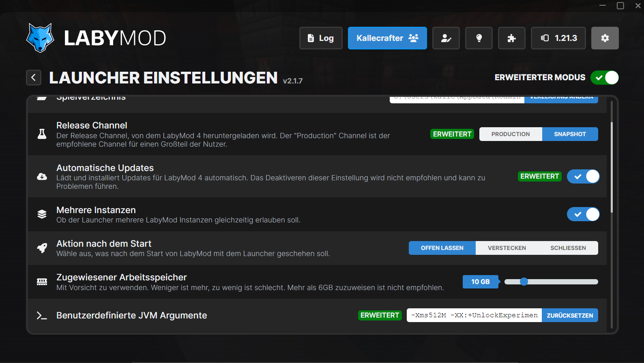
Task: Open the puzzle piece addons button
Action: 511,38
